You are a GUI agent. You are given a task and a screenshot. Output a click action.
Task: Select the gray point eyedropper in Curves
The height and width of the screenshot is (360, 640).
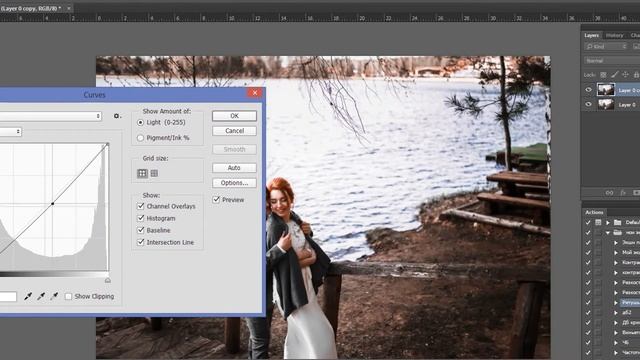click(41, 296)
